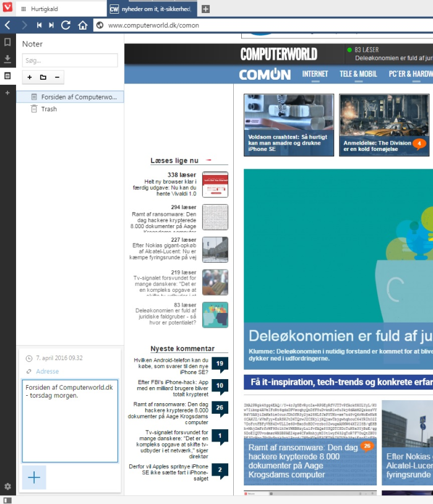Open the INTERNET menu item
This screenshot has height=504, width=433.
pyautogui.click(x=315, y=74)
